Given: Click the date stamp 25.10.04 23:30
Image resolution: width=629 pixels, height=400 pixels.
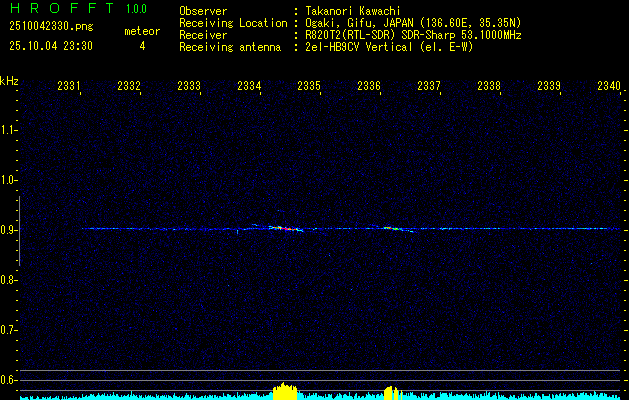Looking at the screenshot, I should pyautogui.click(x=51, y=46).
